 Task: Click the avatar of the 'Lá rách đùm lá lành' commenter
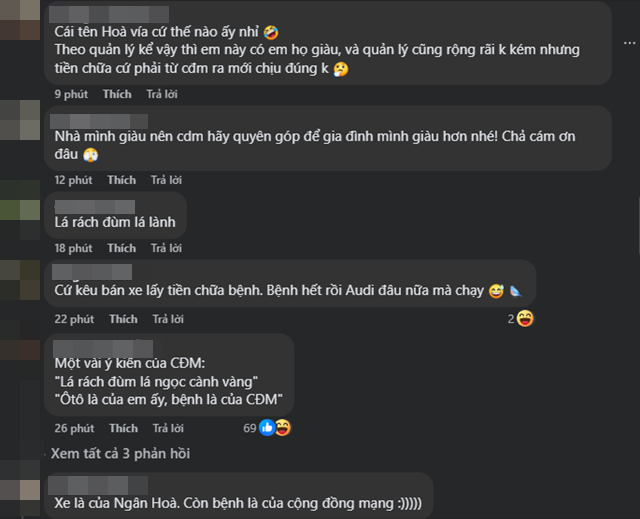tap(20, 211)
